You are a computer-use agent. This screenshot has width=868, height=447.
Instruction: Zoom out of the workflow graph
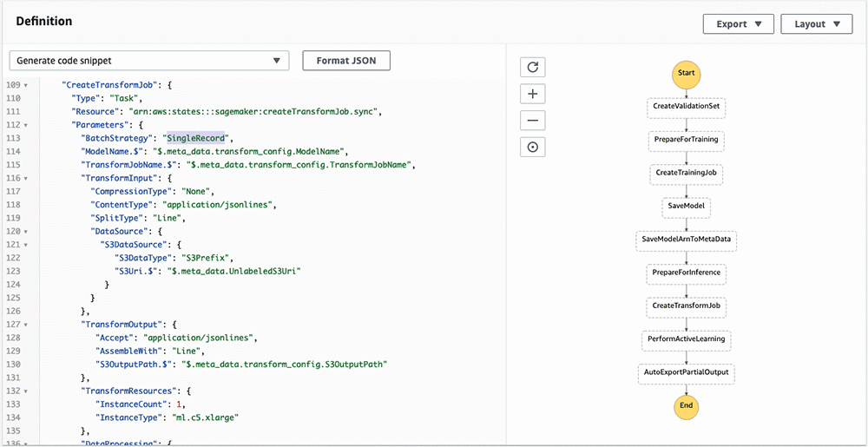click(x=533, y=121)
